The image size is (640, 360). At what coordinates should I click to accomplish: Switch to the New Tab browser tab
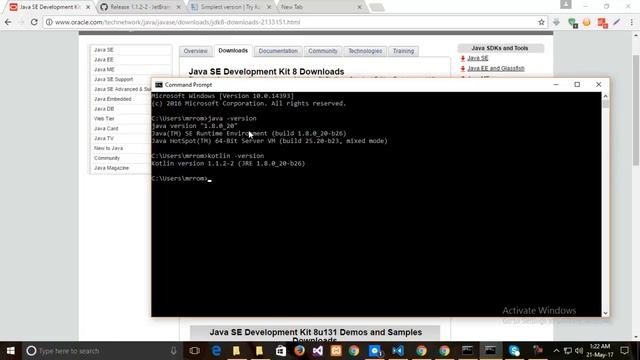[320, 7]
